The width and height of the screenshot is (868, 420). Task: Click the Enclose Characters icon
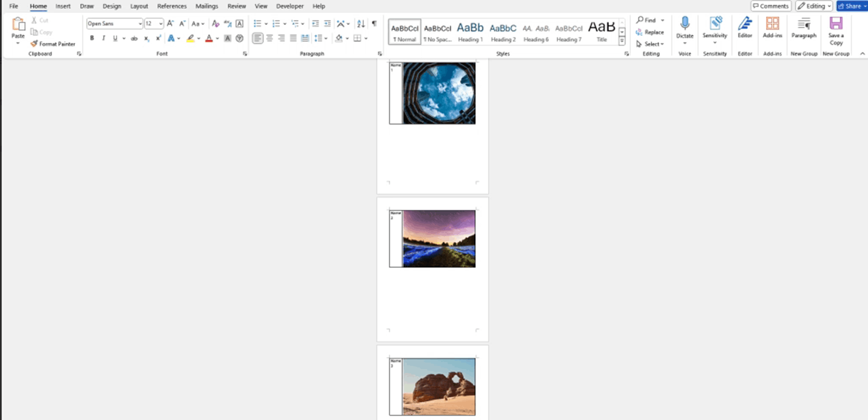[x=239, y=38]
